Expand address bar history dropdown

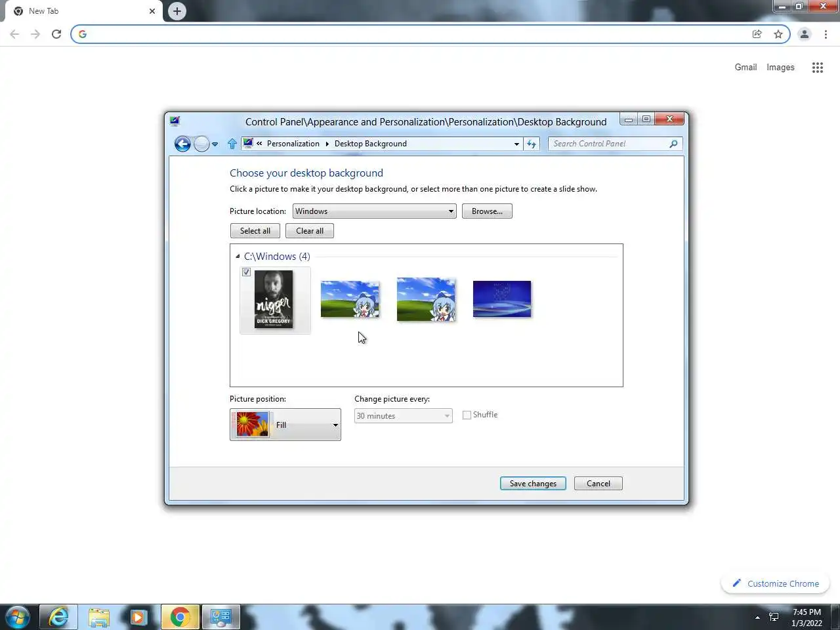516,144
